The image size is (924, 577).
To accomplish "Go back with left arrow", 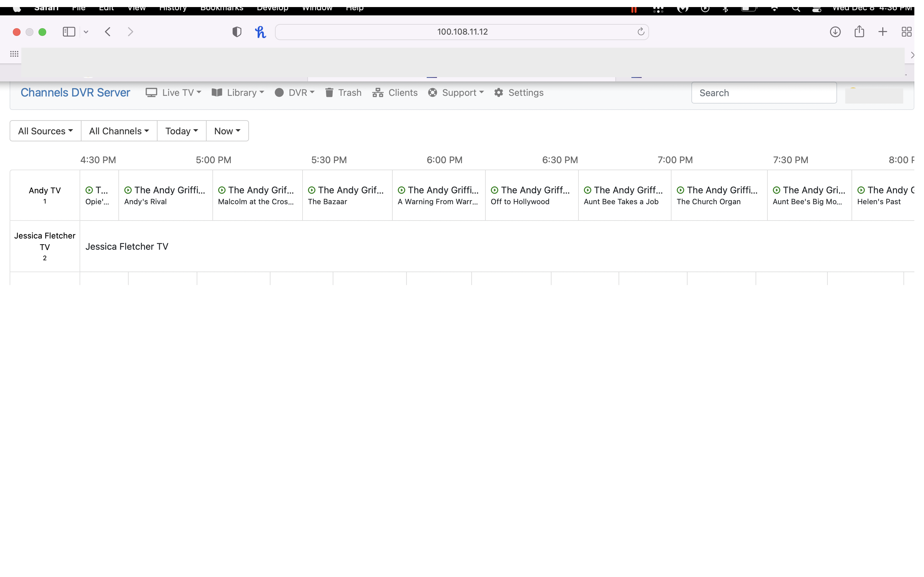I will click(x=108, y=32).
